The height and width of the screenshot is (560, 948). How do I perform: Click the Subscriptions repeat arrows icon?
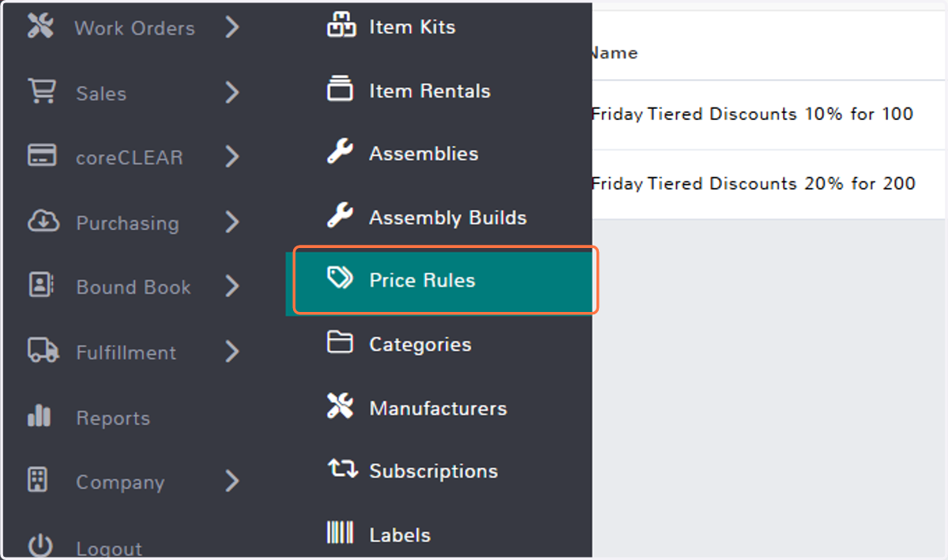pos(342,469)
